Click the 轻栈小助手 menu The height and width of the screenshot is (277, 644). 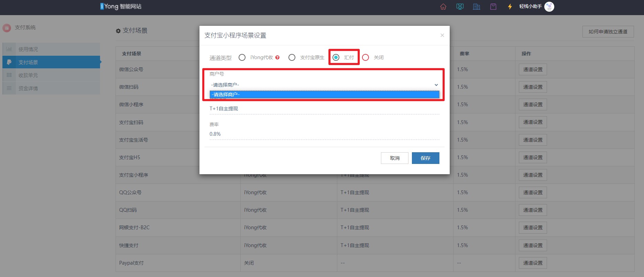coord(531,7)
